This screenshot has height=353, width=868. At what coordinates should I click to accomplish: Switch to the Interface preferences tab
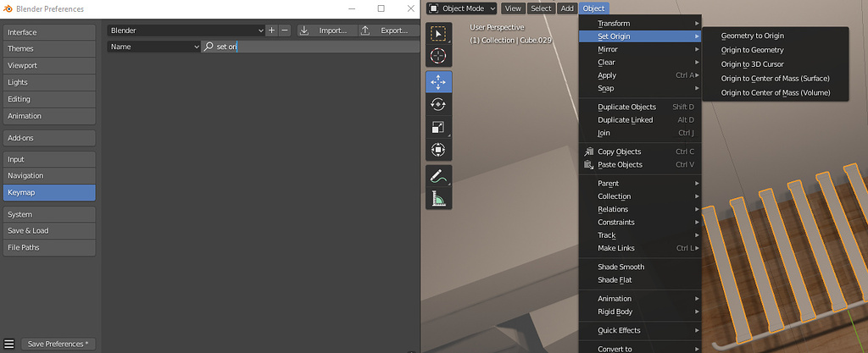coord(49,32)
